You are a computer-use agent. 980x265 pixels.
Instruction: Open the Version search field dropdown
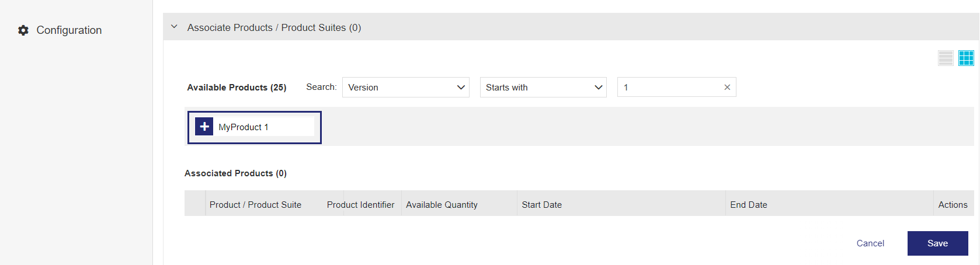(x=405, y=88)
